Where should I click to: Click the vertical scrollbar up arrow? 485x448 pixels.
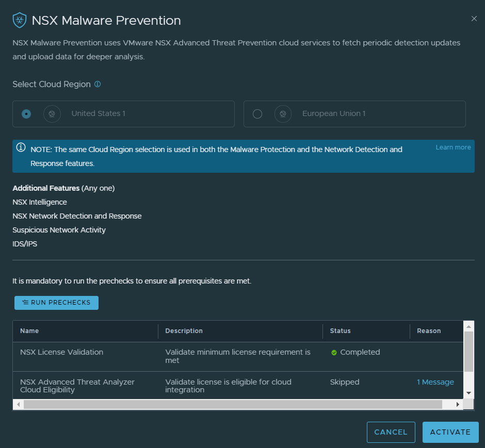469,326
